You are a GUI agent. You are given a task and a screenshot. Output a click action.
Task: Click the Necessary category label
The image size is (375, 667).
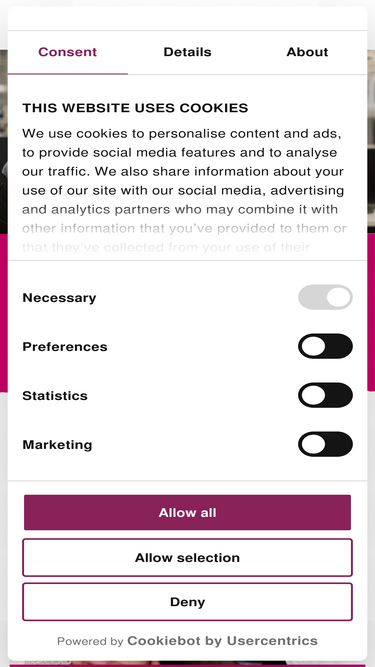coord(59,298)
